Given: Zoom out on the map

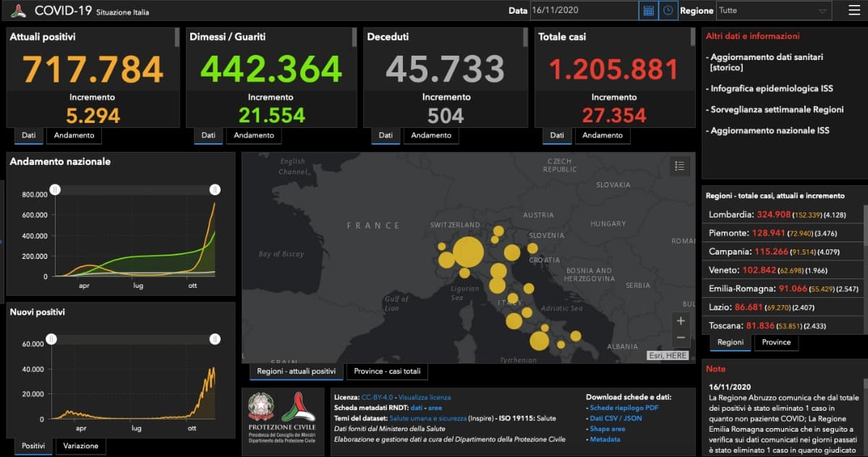Looking at the screenshot, I should point(681,338).
